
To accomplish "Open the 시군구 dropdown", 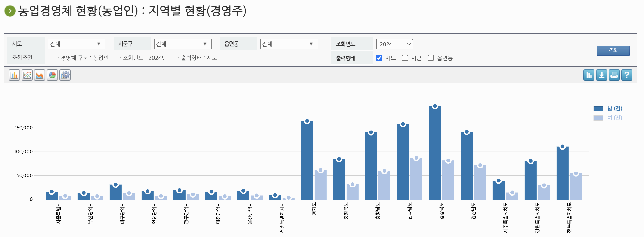I will [x=183, y=44].
